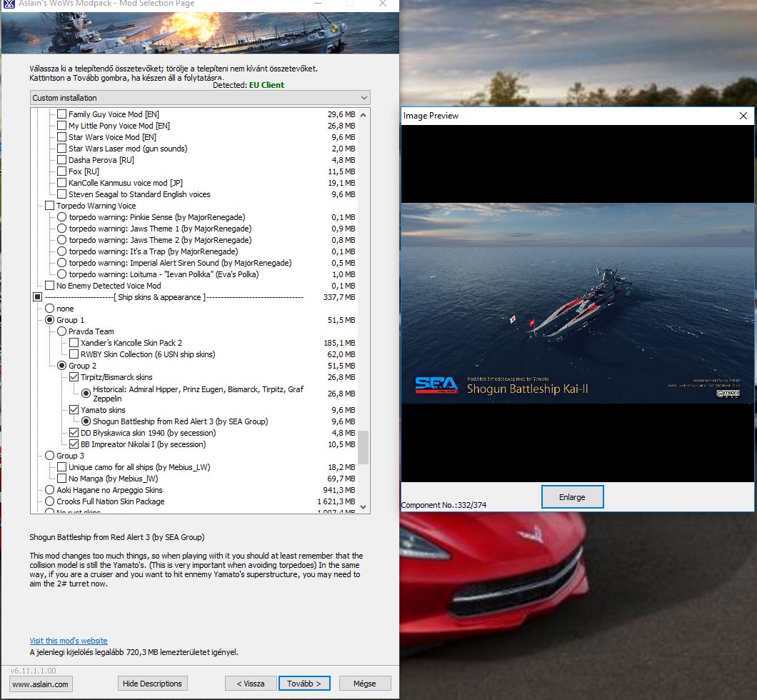Select the Group 3 radio button
This screenshot has width=757, height=700.
click(x=50, y=456)
